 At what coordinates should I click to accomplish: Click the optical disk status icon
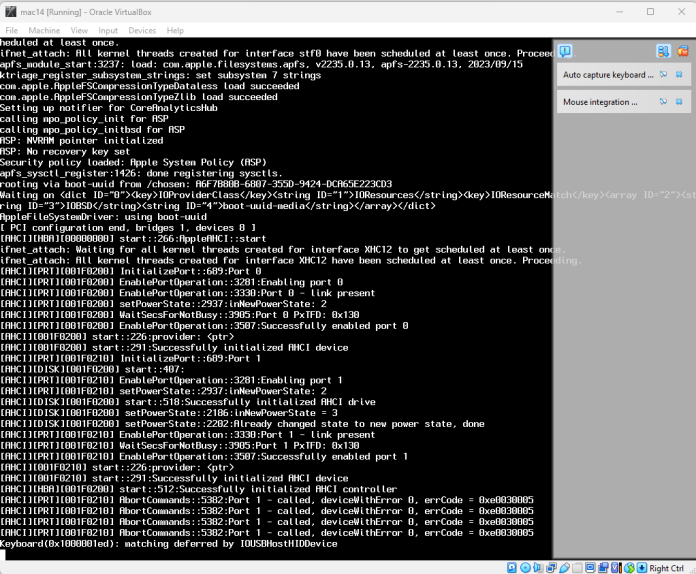click(525, 567)
